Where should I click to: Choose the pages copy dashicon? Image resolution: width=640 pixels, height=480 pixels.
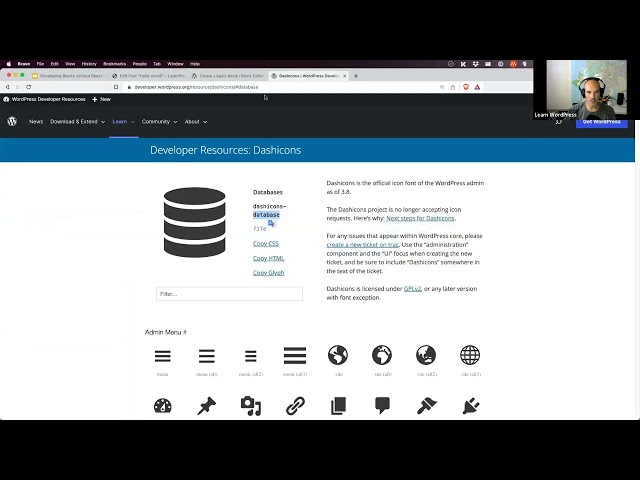click(338, 406)
